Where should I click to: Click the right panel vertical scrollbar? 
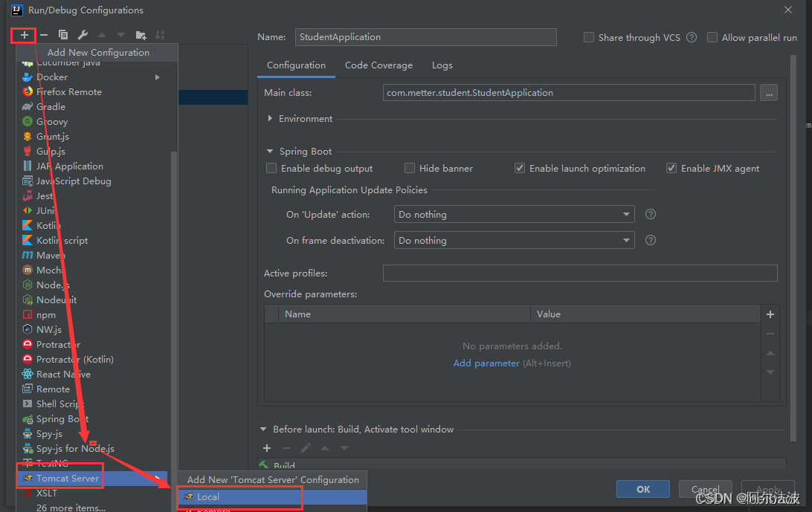click(793, 248)
